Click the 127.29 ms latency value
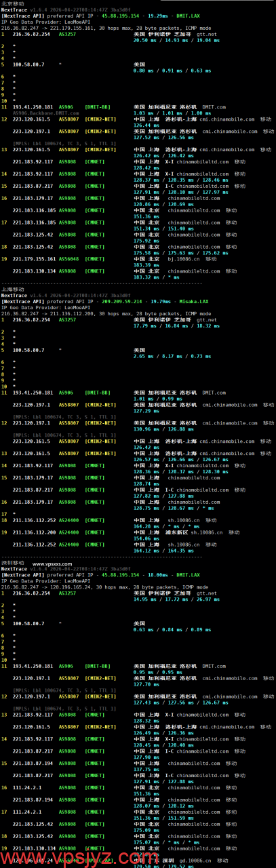This screenshot has height=868, width=276. (x=145, y=410)
